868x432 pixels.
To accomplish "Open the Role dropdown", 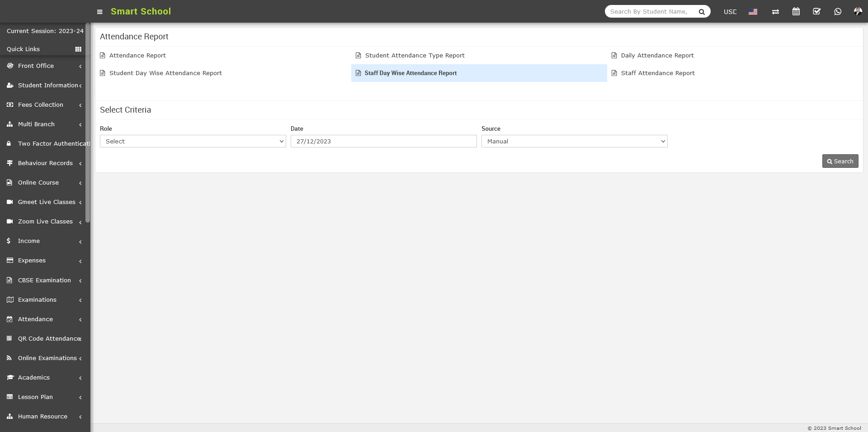I will (193, 141).
